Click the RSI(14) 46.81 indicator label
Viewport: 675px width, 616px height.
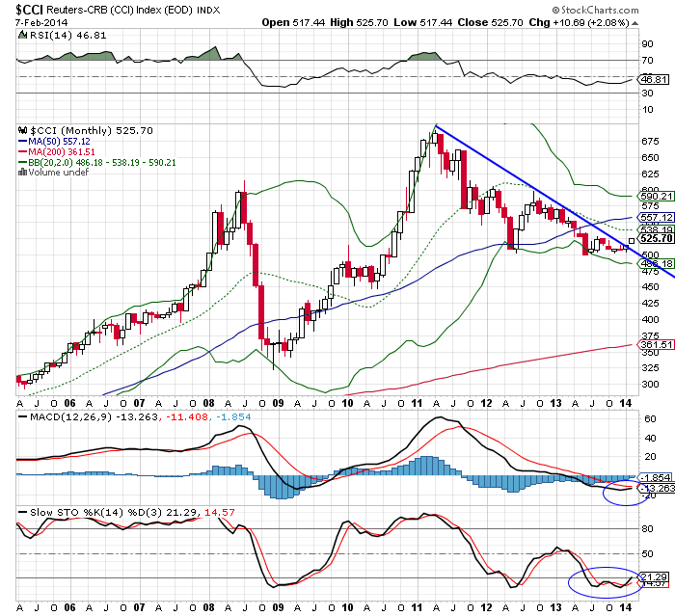[67, 36]
